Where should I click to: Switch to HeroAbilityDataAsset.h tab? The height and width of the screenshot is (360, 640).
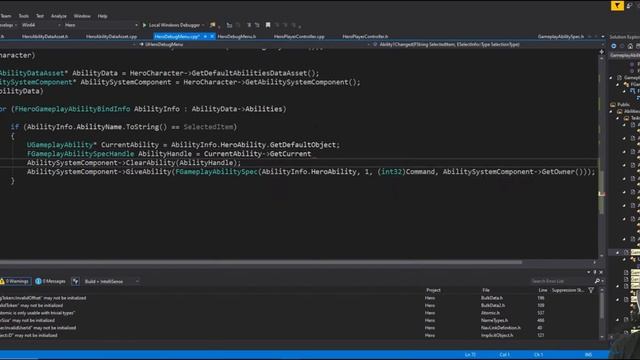(45, 36)
